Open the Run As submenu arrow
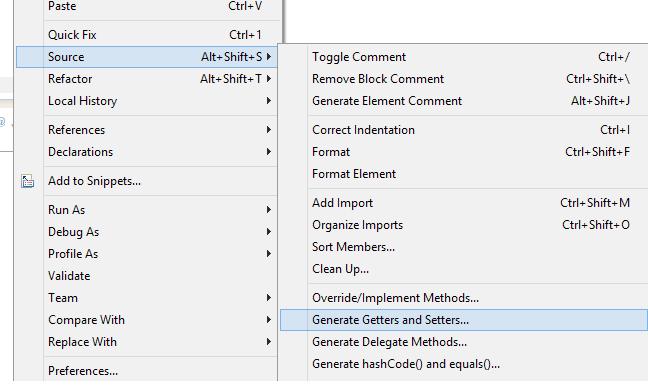Screen dimensions: 648x385 tap(269, 210)
